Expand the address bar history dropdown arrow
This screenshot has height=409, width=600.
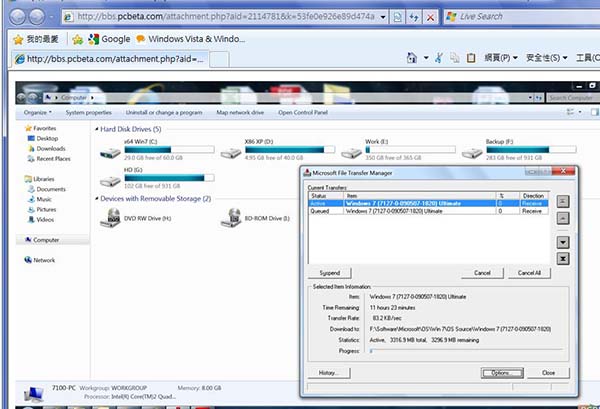[x=383, y=17]
